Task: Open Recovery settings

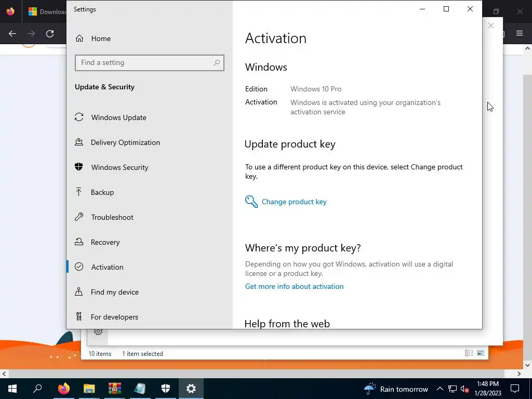Action: pyautogui.click(x=105, y=242)
